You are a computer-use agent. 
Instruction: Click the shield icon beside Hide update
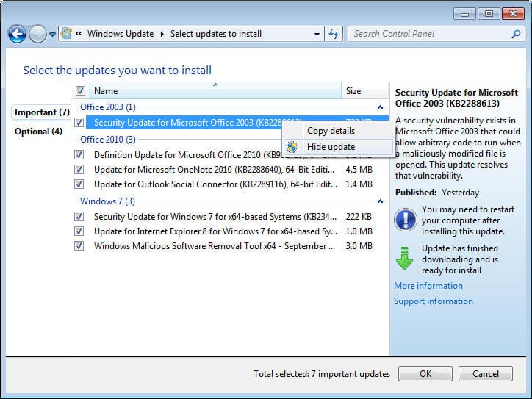click(292, 147)
